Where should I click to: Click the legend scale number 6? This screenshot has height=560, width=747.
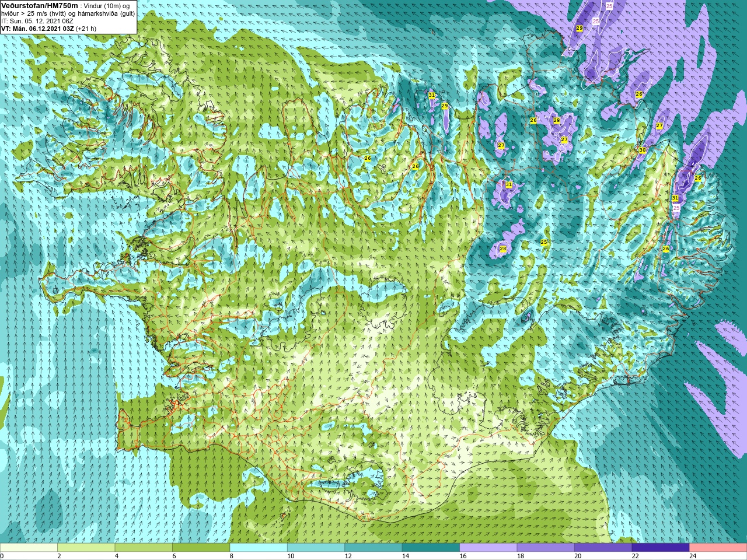[174, 556]
